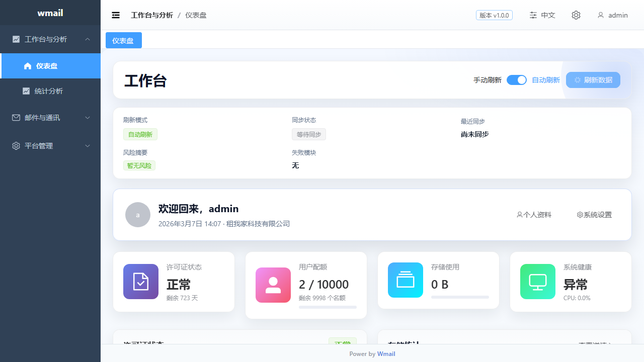Open 系统设置 link
The image size is (644, 362).
click(x=595, y=215)
